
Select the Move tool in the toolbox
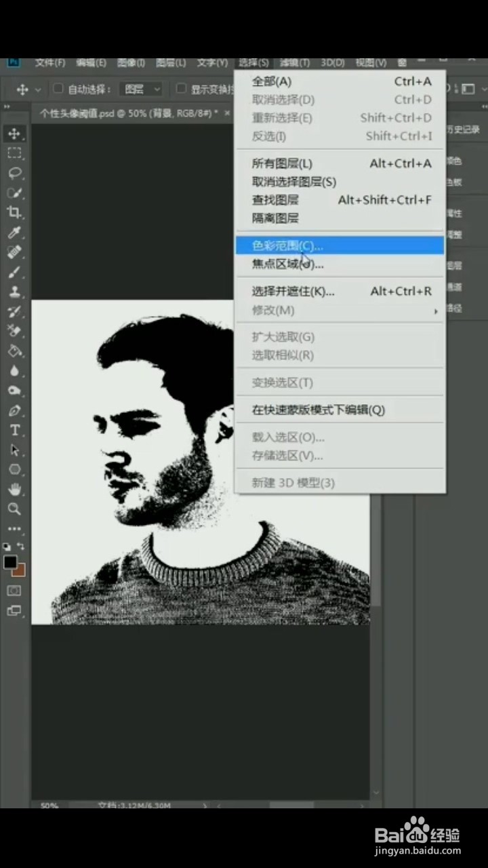tap(14, 134)
